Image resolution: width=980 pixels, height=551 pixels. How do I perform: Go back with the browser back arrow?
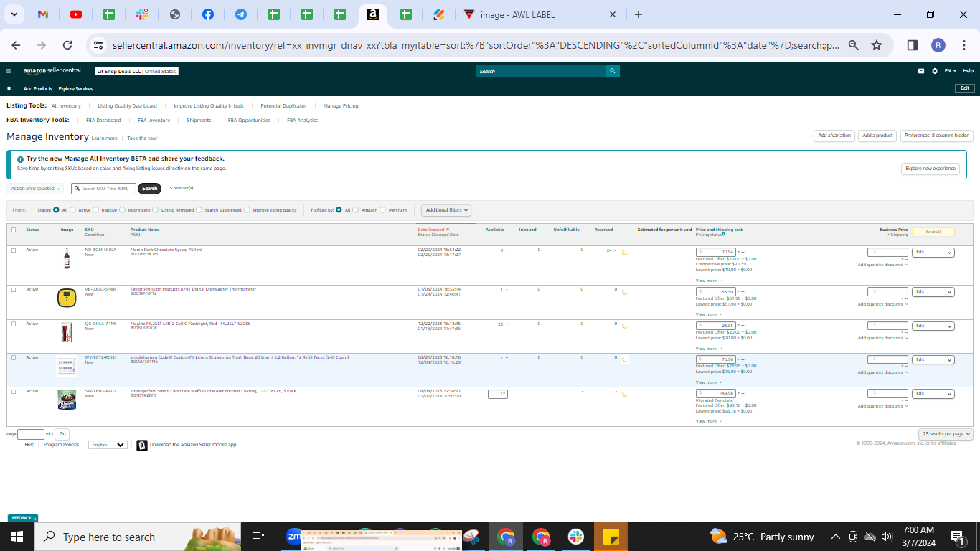point(17,45)
